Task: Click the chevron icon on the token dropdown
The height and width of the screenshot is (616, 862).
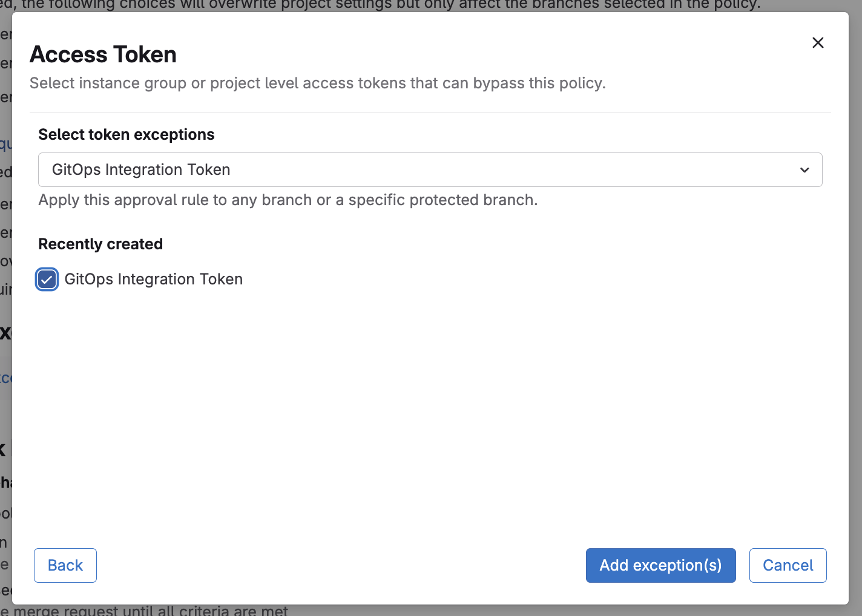Action: [x=804, y=170]
